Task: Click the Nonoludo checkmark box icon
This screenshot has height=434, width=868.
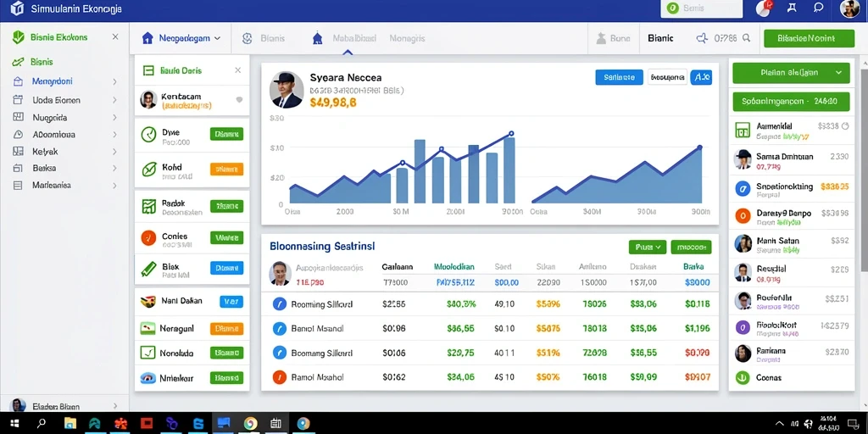Action: tap(147, 352)
